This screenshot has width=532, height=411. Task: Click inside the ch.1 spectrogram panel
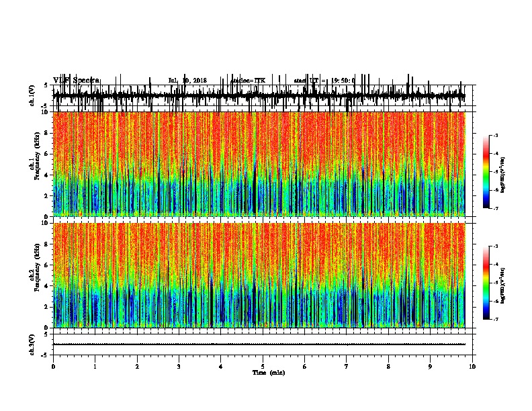pyautogui.click(x=259, y=164)
